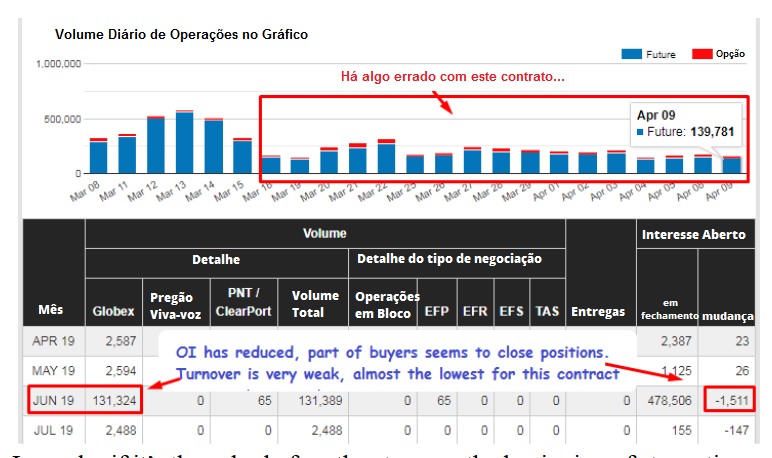Click the Apr 09 bar in chart
The width and height of the screenshot is (772, 458).
pos(731,165)
